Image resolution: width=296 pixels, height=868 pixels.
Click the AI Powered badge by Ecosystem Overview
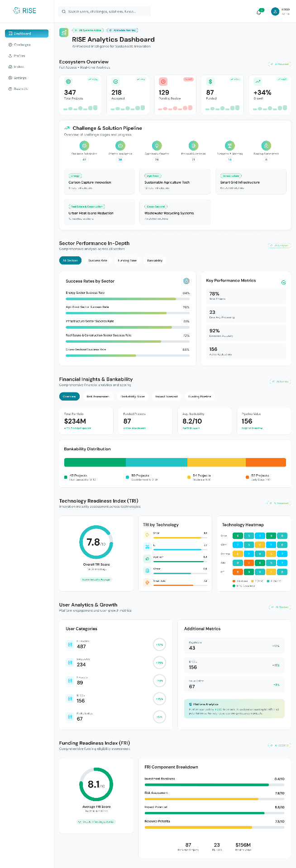[279, 64]
